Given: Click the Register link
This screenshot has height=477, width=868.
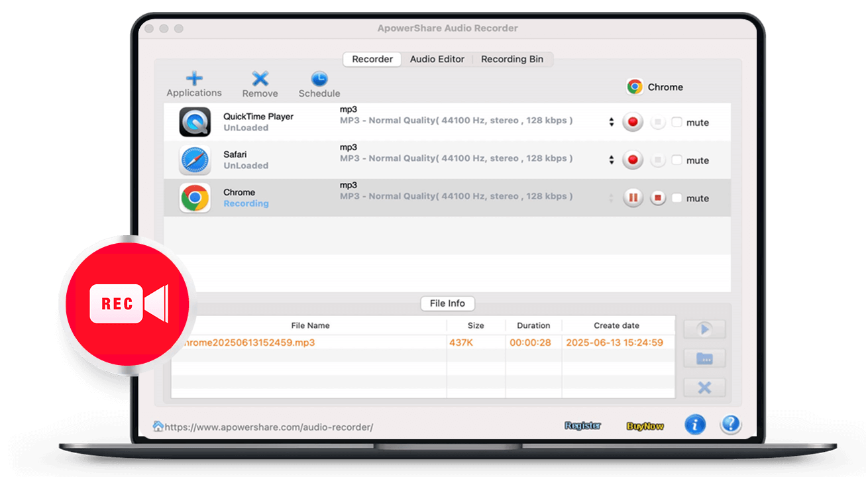Looking at the screenshot, I should click(582, 425).
